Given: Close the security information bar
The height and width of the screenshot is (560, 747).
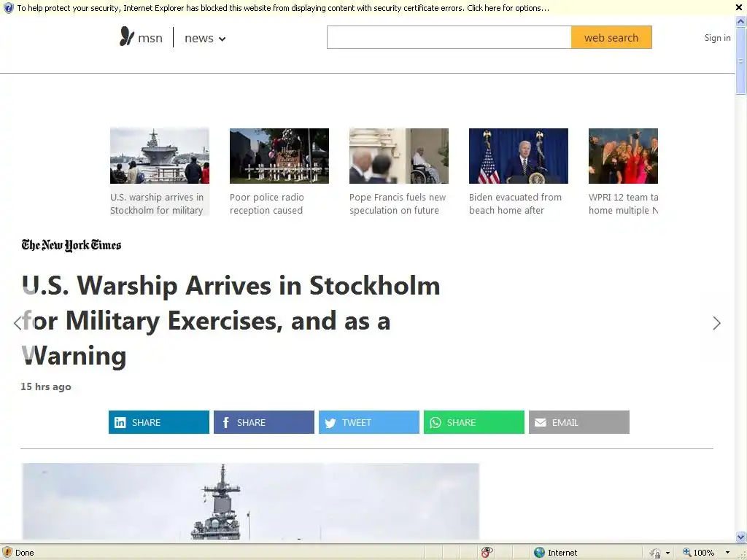Looking at the screenshot, I should coord(739,7).
